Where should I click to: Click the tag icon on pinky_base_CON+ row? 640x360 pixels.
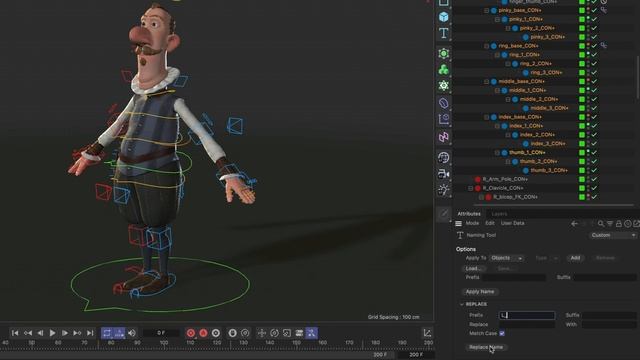603,10
